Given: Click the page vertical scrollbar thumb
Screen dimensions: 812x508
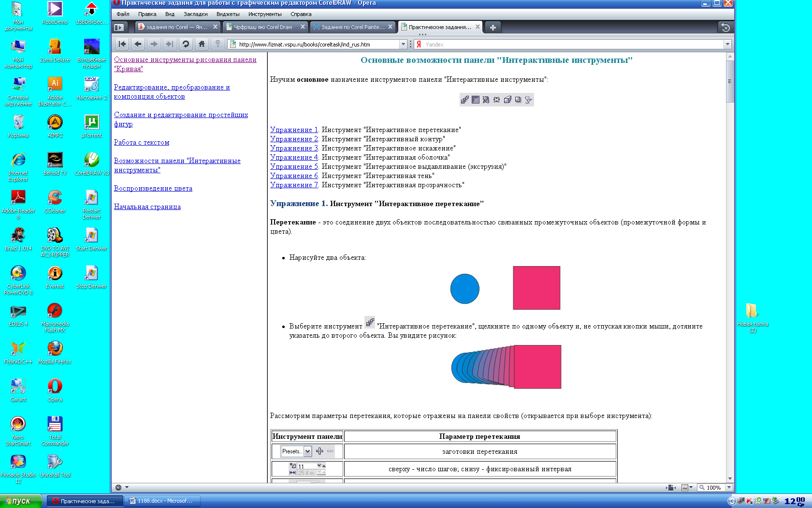Looking at the screenshot, I should [730, 81].
